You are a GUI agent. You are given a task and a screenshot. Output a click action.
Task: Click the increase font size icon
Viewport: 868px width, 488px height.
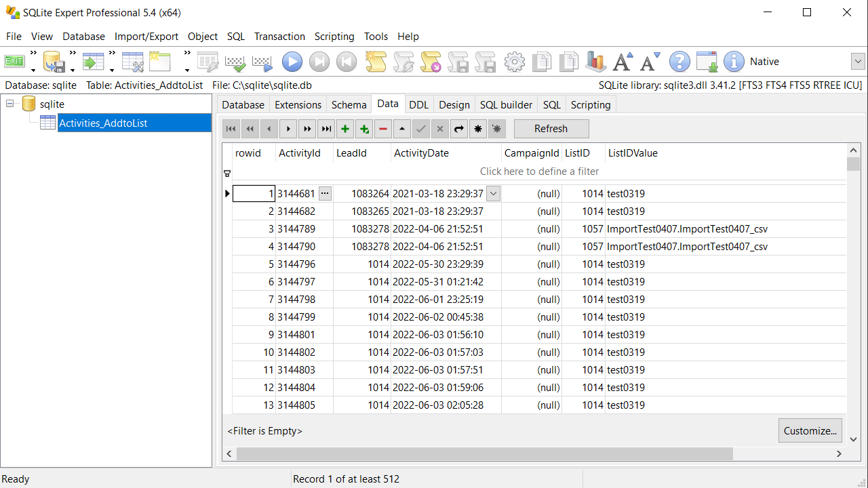pyautogui.click(x=623, y=62)
